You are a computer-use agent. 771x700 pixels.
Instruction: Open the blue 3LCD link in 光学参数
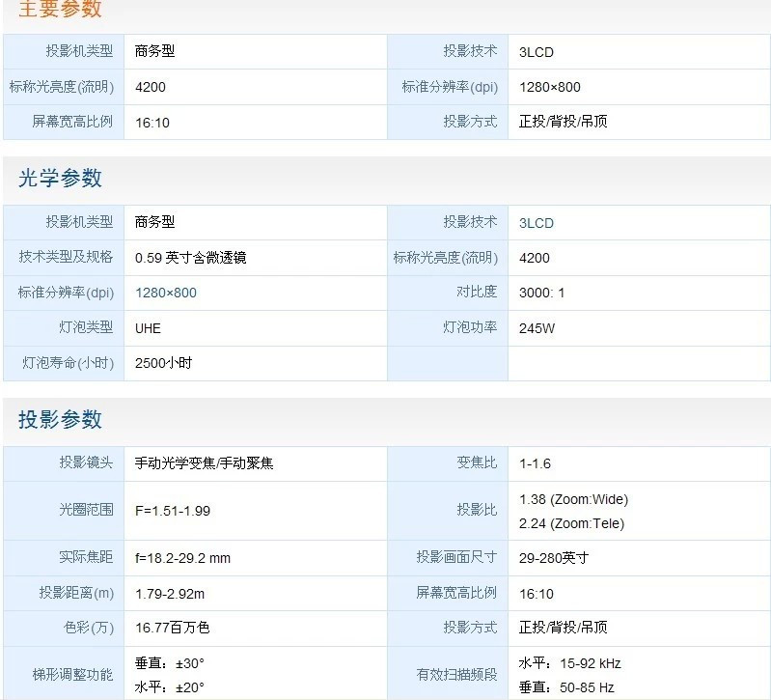(537, 223)
